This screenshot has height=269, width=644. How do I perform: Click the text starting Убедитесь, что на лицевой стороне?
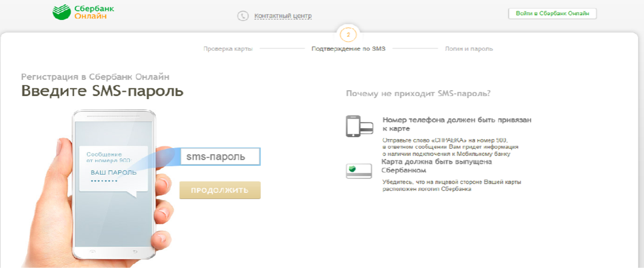(x=452, y=186)
